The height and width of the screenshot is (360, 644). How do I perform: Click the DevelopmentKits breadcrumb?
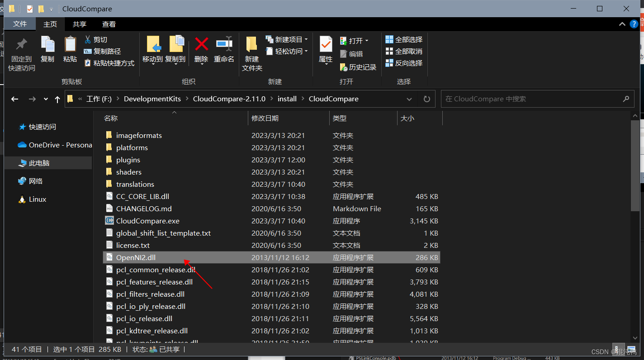[152, 99]
